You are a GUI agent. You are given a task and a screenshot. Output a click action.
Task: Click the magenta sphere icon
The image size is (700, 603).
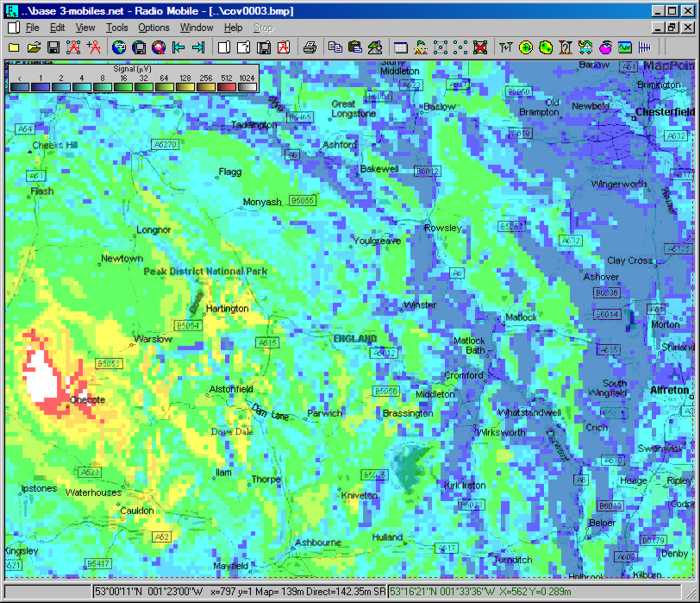click(x=605, y=47)
